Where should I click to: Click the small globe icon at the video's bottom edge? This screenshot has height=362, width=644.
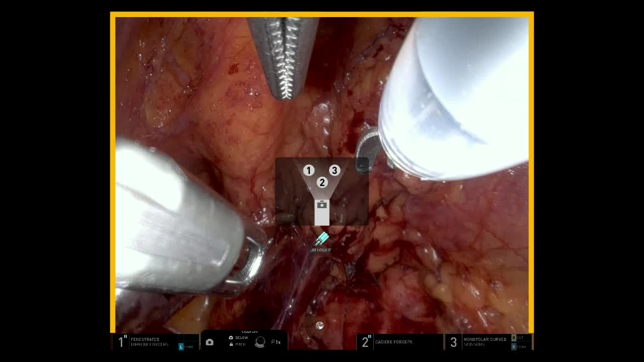(x=319, y=326)
